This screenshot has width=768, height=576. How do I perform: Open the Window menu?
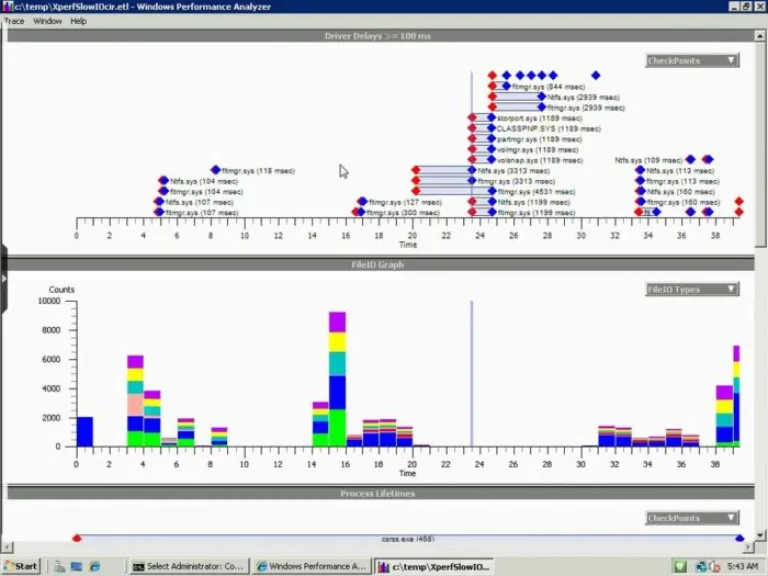48,21
